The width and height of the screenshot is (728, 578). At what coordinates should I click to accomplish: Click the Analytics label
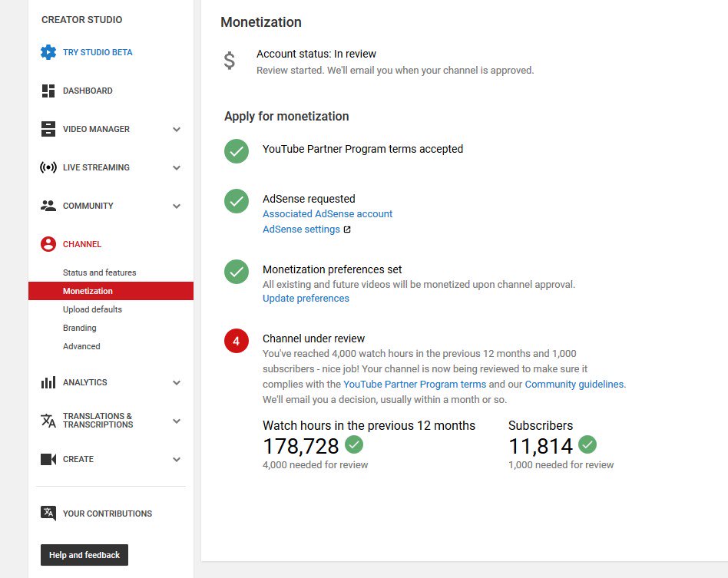click(85, 382)
